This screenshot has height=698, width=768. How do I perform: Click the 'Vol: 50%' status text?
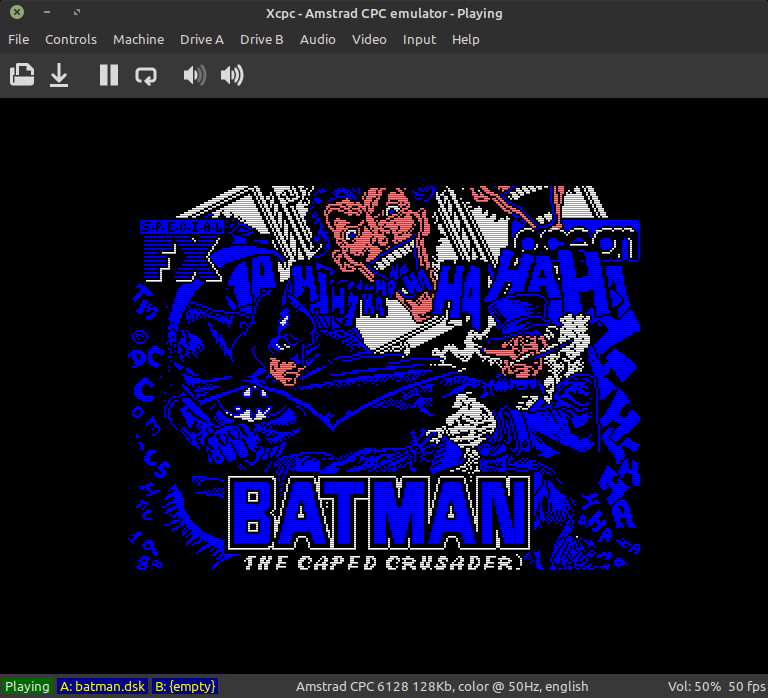[x=694, y=686]
